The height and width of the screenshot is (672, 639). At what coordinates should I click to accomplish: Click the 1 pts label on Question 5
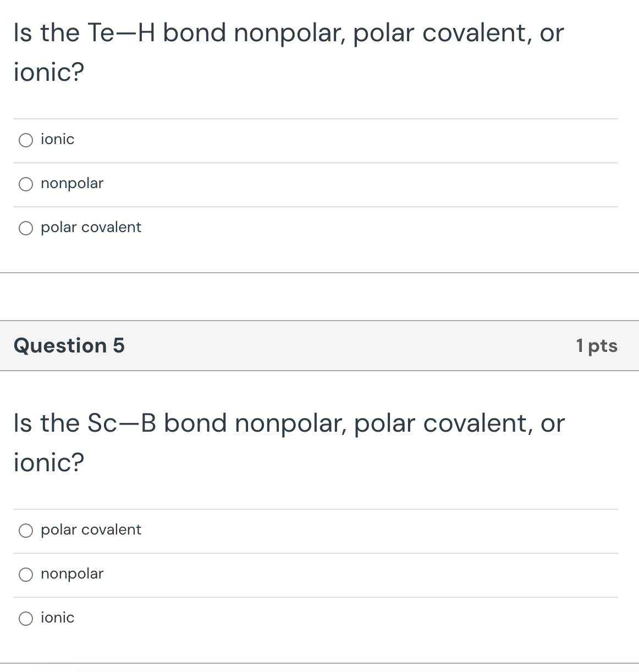click(x=597, y=346)
